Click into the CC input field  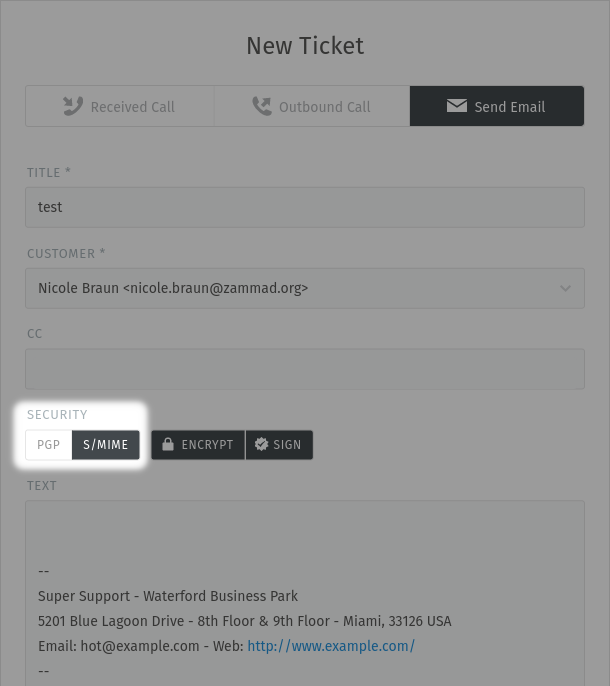[304, 369]
